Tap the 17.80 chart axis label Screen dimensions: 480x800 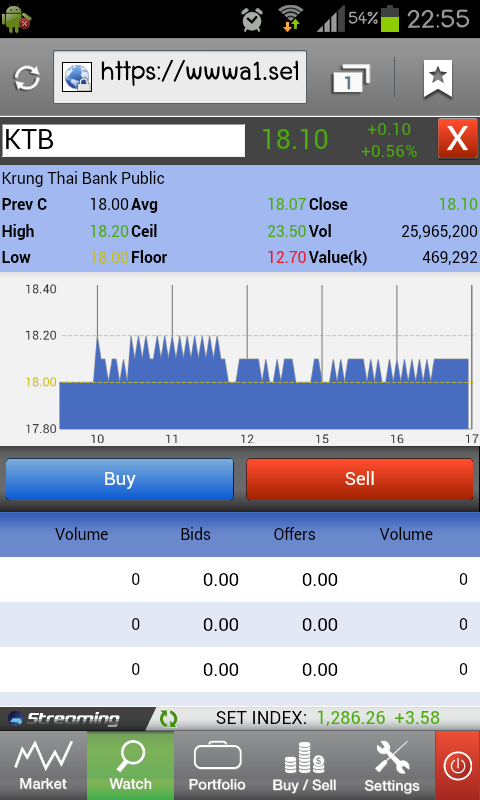(x=41, y=429)
